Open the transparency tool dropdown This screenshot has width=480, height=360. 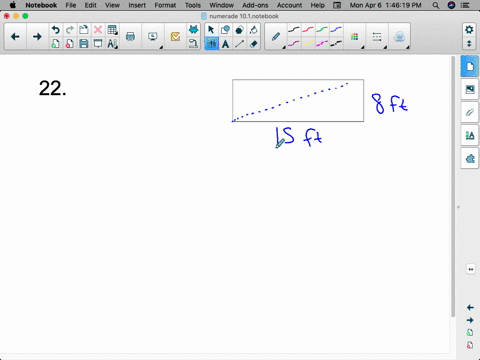399,37
